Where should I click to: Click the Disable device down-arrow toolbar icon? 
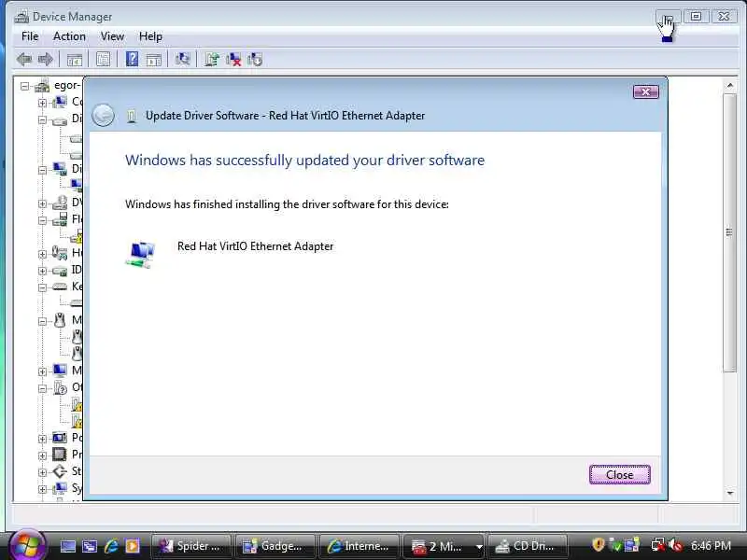(255, 60)
